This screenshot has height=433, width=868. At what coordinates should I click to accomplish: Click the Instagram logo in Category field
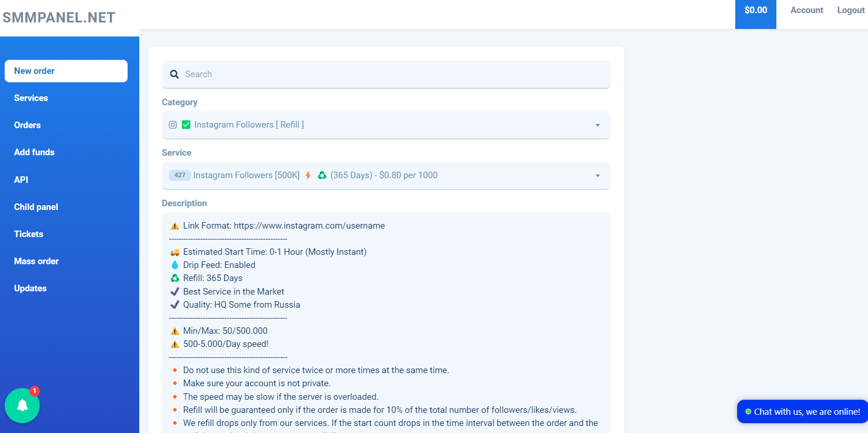172,125
